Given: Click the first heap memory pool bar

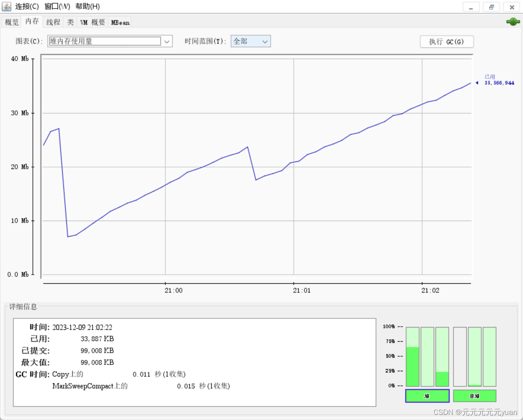Looking at the screenshot, I should pos(413,357).
